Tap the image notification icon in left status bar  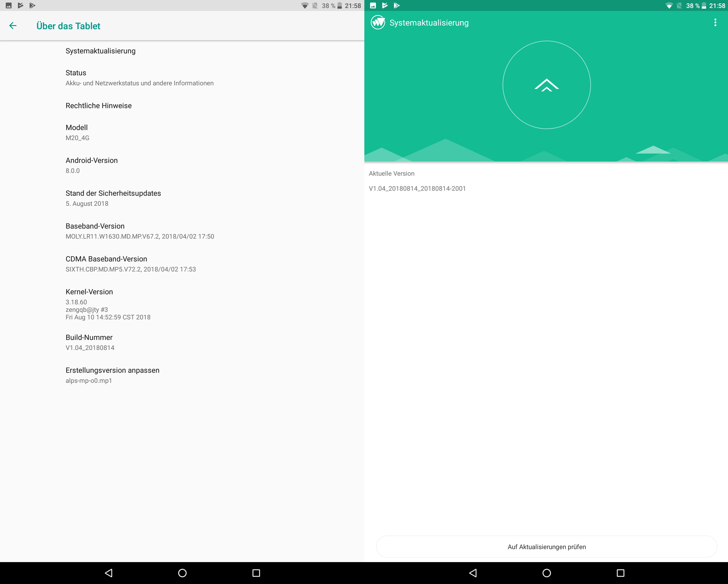(9, 5)
